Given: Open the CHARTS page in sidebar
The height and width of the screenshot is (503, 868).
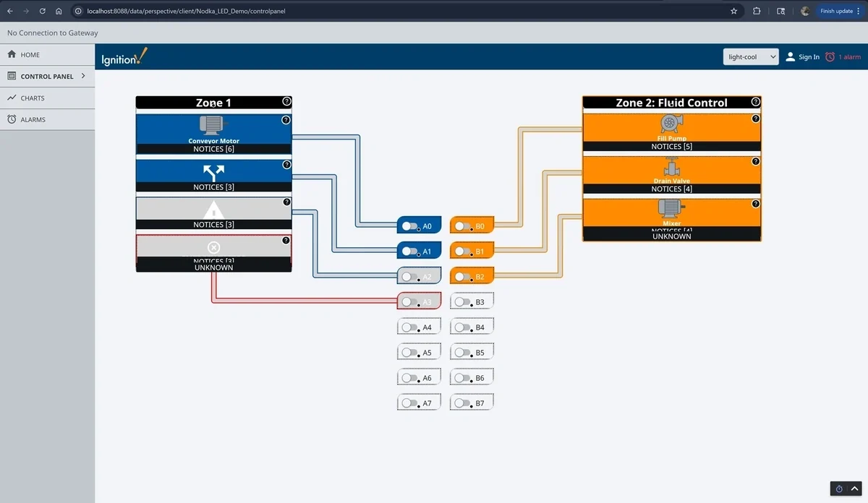Looking at the screenshot, I should [47, 98].
